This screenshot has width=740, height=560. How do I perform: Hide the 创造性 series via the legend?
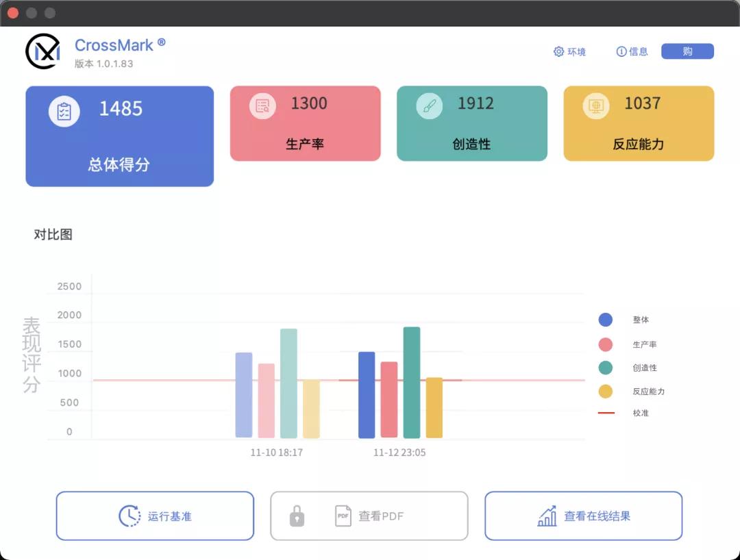606,368
